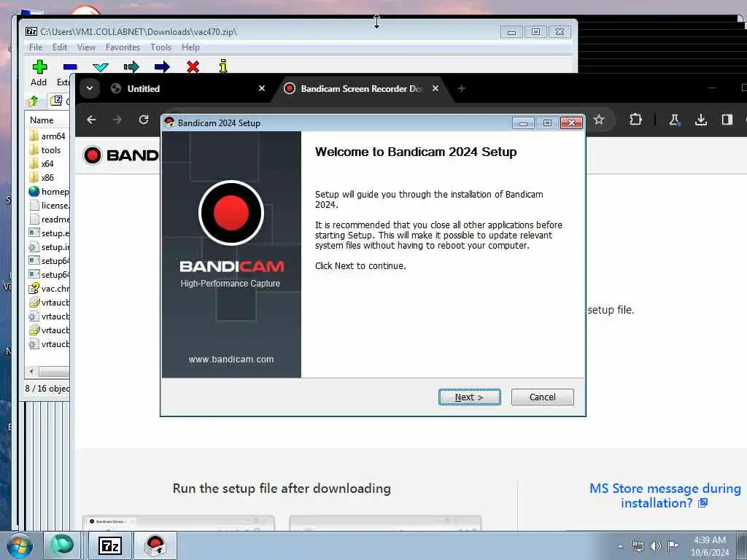Viewport: 747px width, 560px height.
Task: Go back in the browser
Action: click(91, 120)
